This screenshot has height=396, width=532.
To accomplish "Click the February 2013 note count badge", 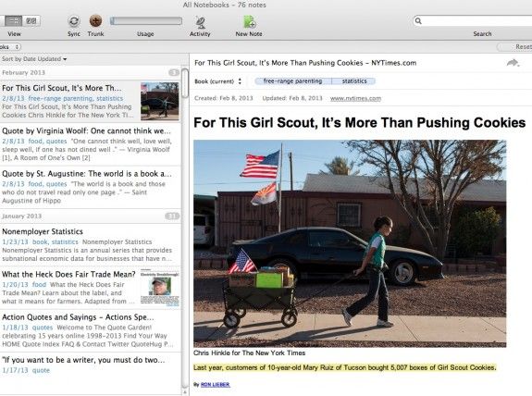I will [x=174, y=72].
